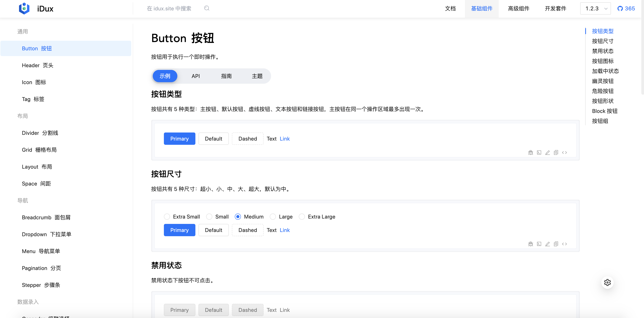Switch to the API tab
This screenshot has height=318, width=644.
click(196, 76)
